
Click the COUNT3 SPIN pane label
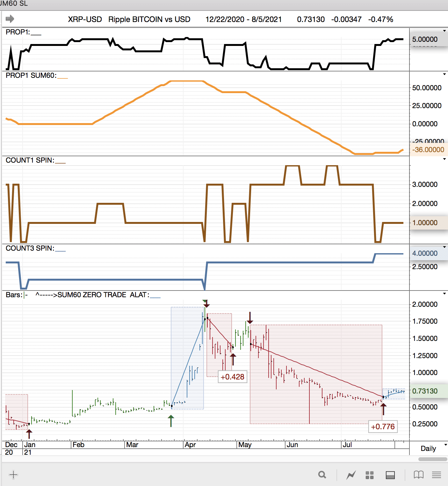30,248
